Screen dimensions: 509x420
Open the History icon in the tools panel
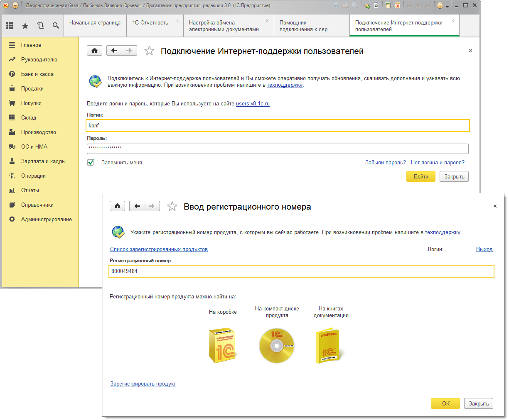pos(40,26)
